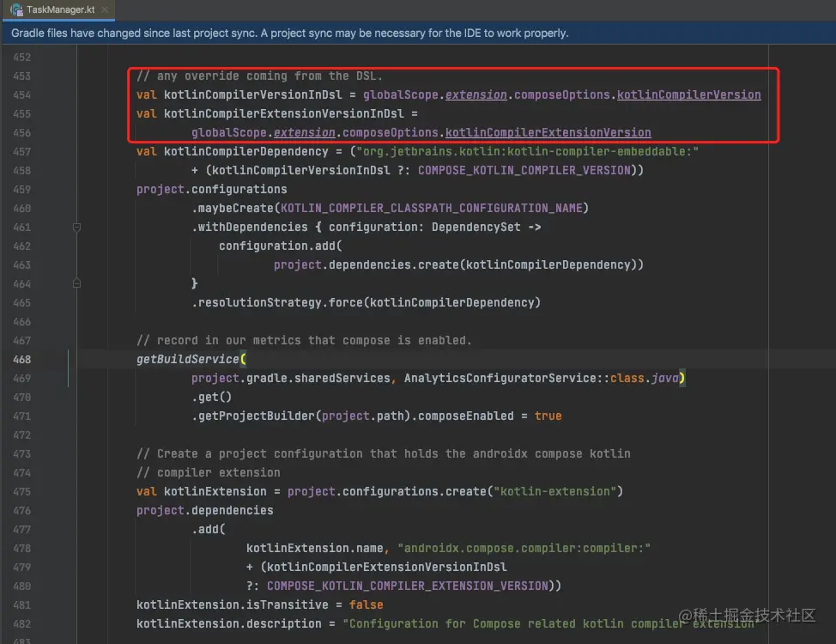The height and width of the screenshot is (644, 836).
Task: Click the configuration.add( call on line 462
Action: click(x=281, y=246)
